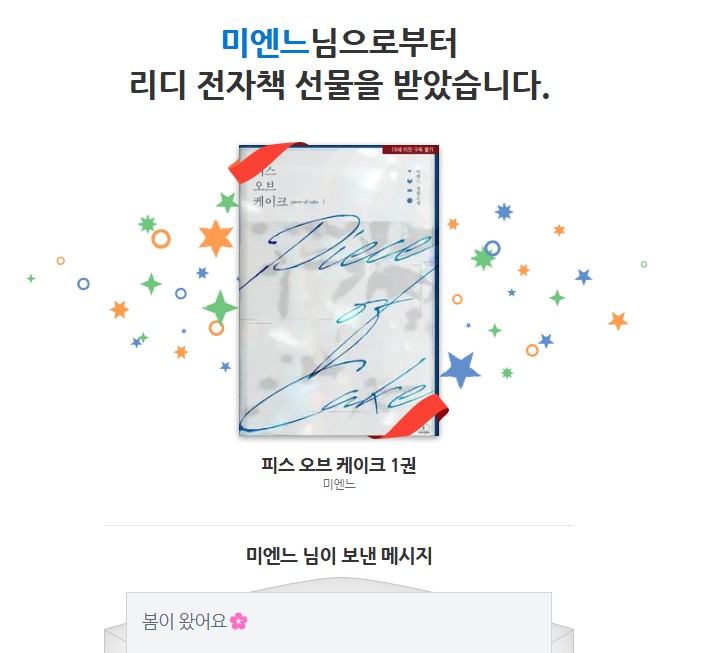Image resolution: width=707 pixels, height=653 pixels.
Task: Click the heading 리디 전자책 선물을 받았습니다
Action: 339,85
